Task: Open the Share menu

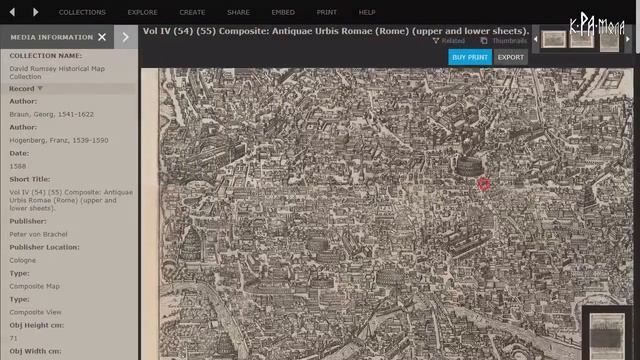Action: pos(238,12)
